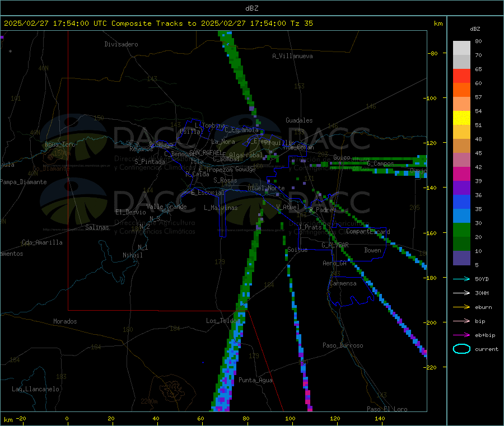
Task: Click the 'Bowen' map label
Action: pos(372,250)
